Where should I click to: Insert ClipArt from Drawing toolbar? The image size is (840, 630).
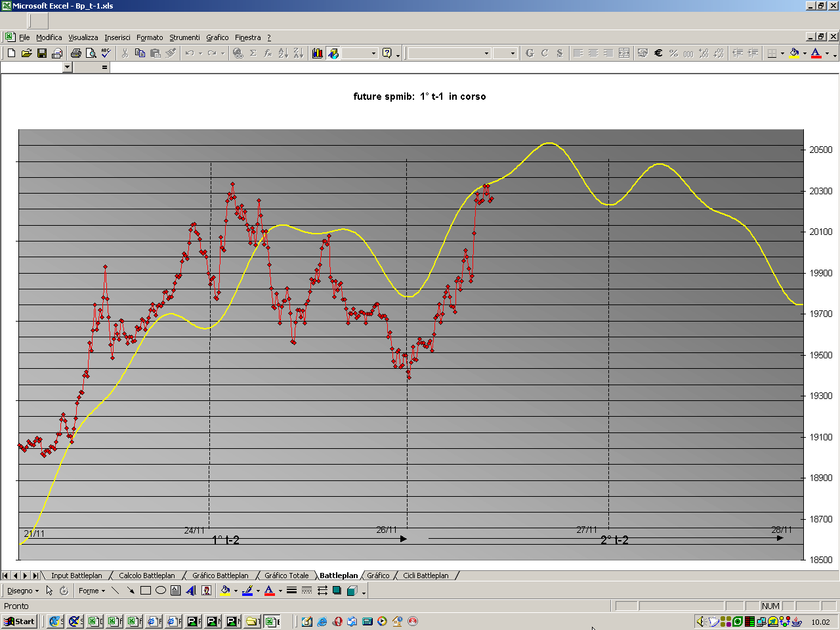coord(206,591)
